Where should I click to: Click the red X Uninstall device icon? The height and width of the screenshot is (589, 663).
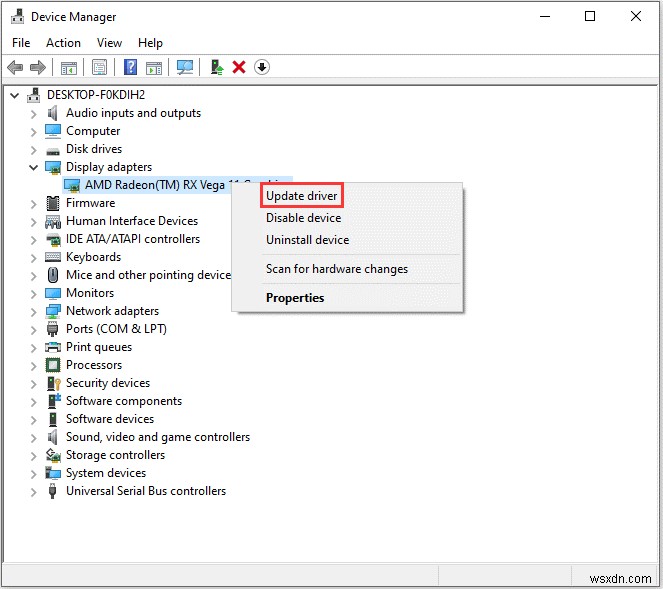point(239,67)
